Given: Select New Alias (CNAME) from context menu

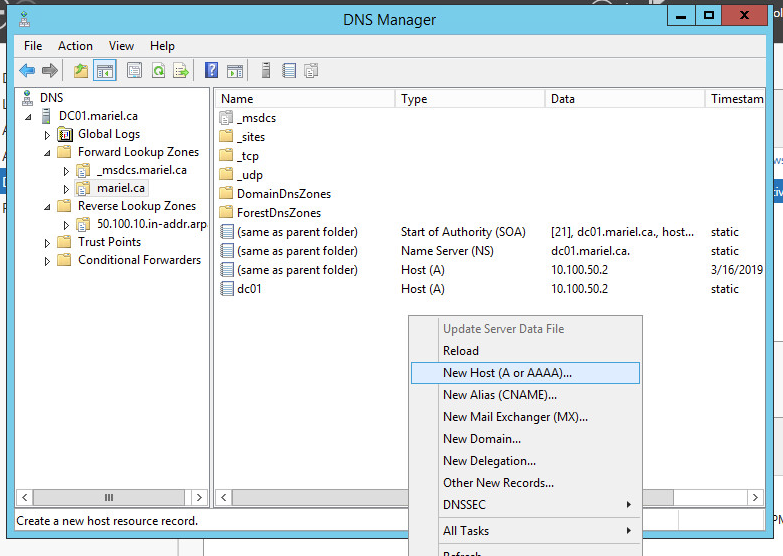Looking at the screenshot, I should tap(499, 395).
